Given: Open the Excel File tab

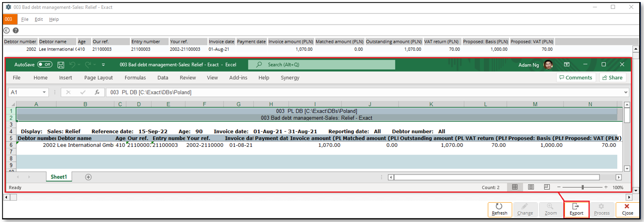Looking at the screenshot, I should pyautogui.click(x=17, y=77).
